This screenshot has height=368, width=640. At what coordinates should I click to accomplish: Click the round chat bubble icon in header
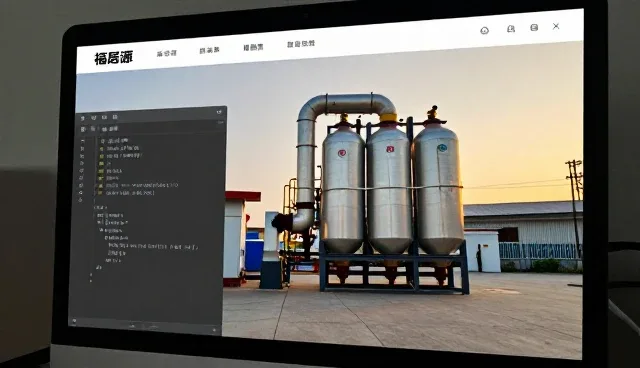click(484, 30)
